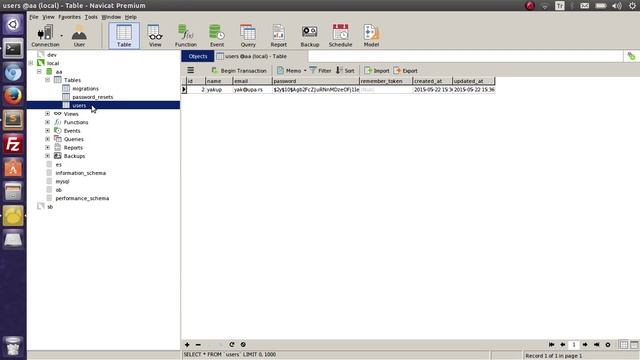
Task: Collapse the aa database node
Action: click(39, 72)
